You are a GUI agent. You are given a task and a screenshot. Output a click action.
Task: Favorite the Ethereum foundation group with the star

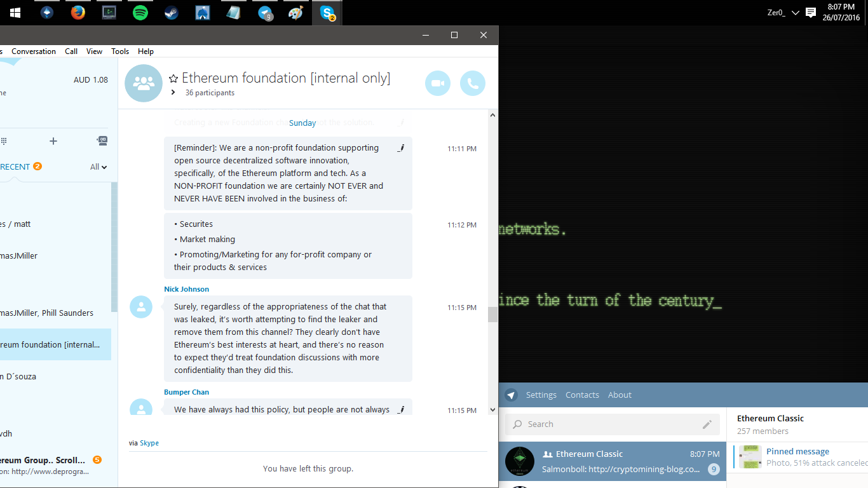pyautogui.click(x=173, y=79)
